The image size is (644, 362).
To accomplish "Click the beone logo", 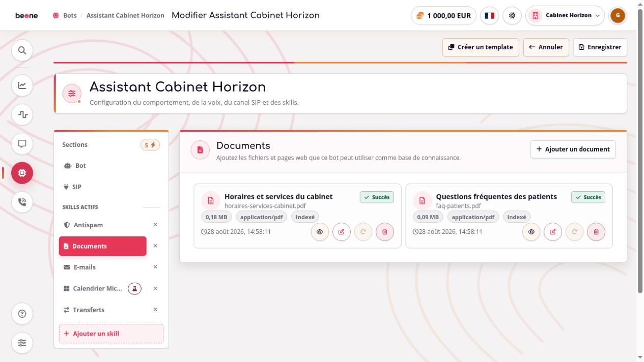I will [x=26, y=15].
